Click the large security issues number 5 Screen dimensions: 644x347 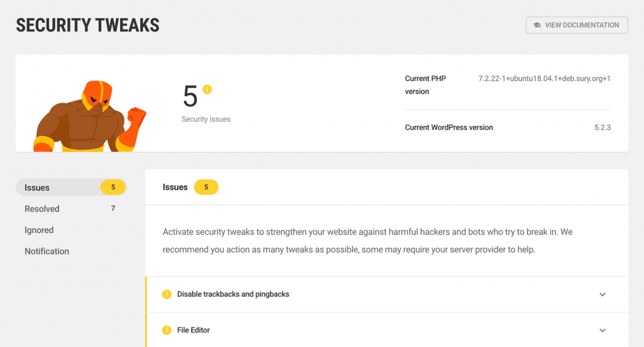pyautogui.click(x=190, y=96)
